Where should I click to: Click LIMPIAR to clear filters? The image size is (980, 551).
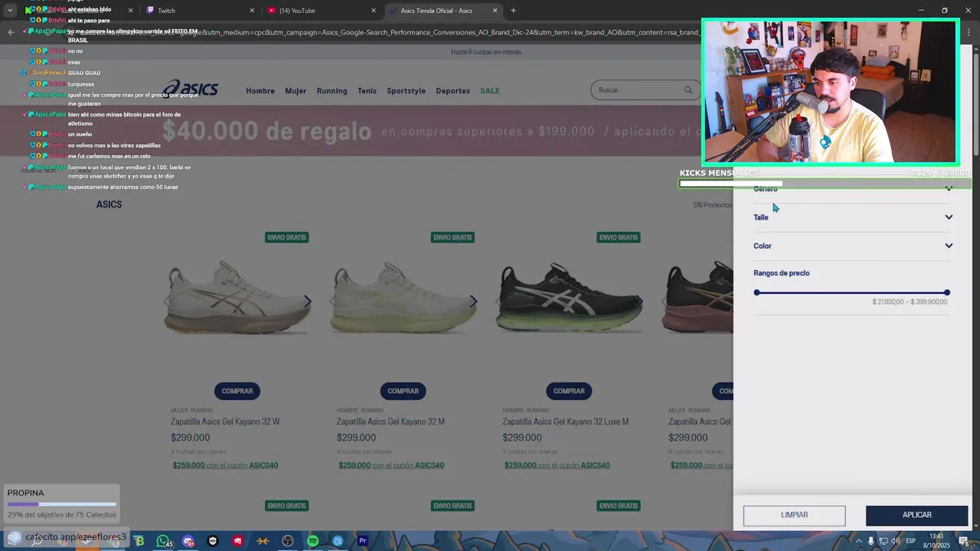[x=794, y=515]
